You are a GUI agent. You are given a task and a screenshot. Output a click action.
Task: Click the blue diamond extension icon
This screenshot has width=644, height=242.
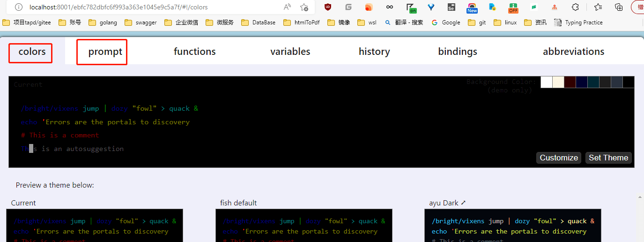click(431, 7)
